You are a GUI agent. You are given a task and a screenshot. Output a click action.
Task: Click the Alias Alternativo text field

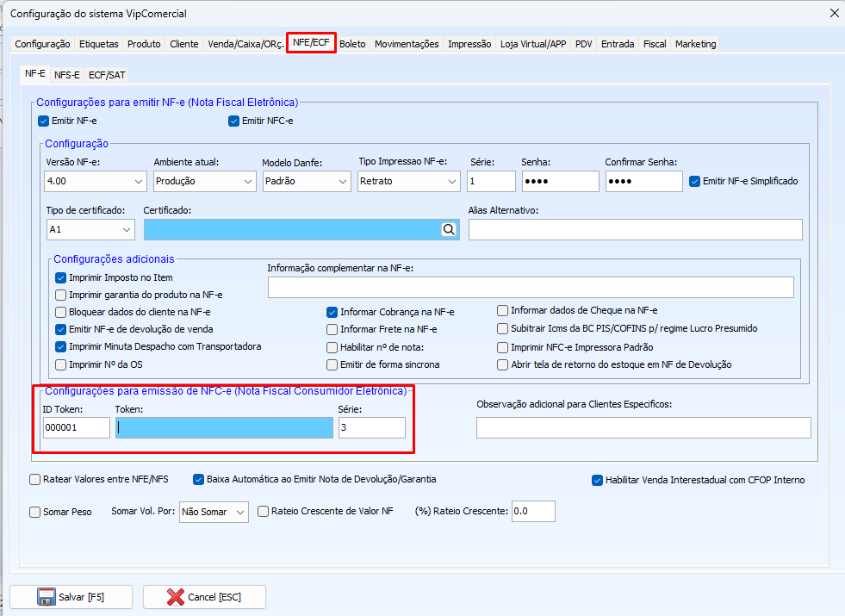click(x=635, y=229)
